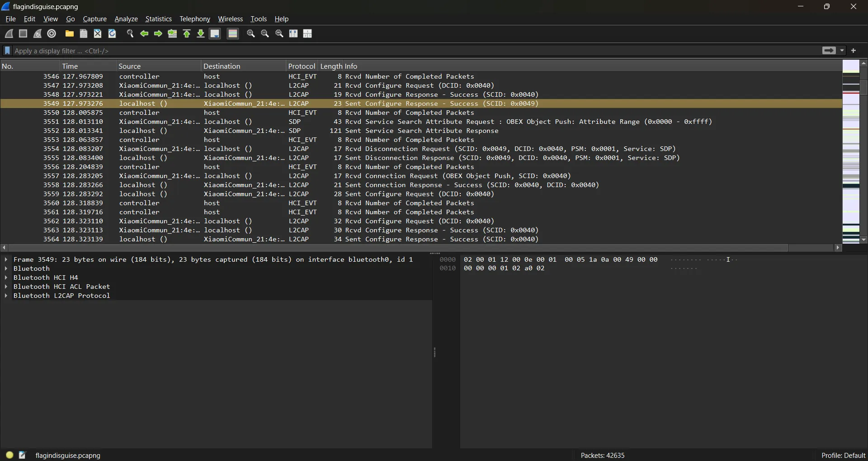Reload the capture file
Image resolution: width=868 pixels, height=461 pixels.
[x=112, y=33]
